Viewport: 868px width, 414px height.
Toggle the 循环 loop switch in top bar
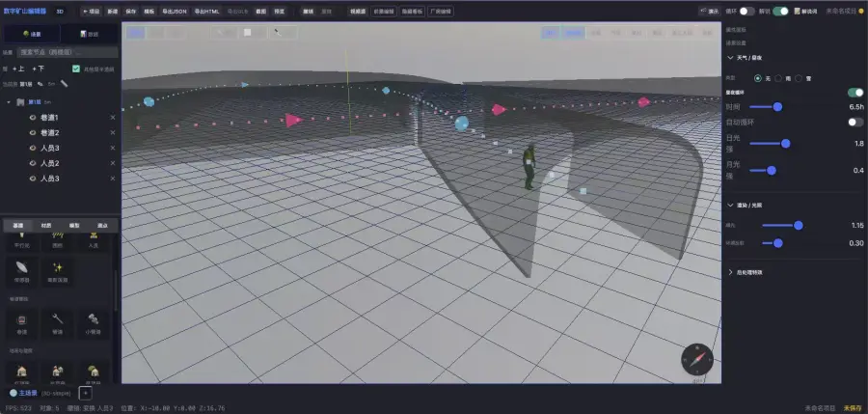coord(746,11)
